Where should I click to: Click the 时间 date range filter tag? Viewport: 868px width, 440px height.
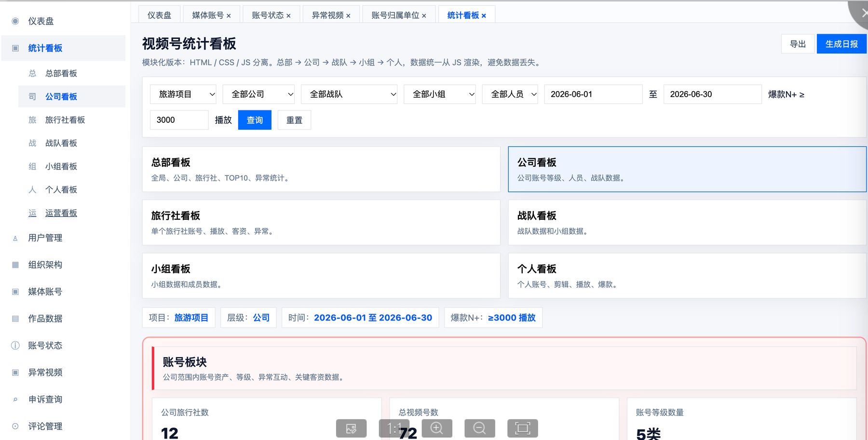360,318
